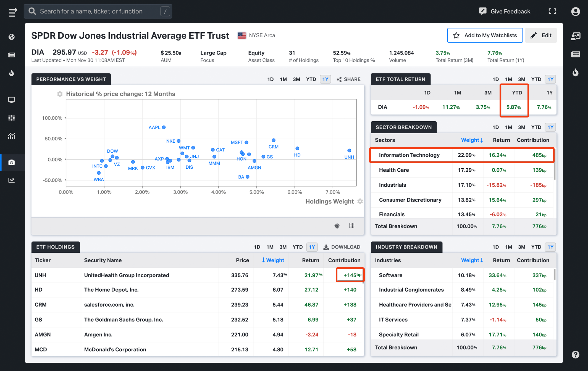The height and width of the screenshot is (371, 588).
Task: Focus the name or ticker search field
Action: (x=98, y=11)
